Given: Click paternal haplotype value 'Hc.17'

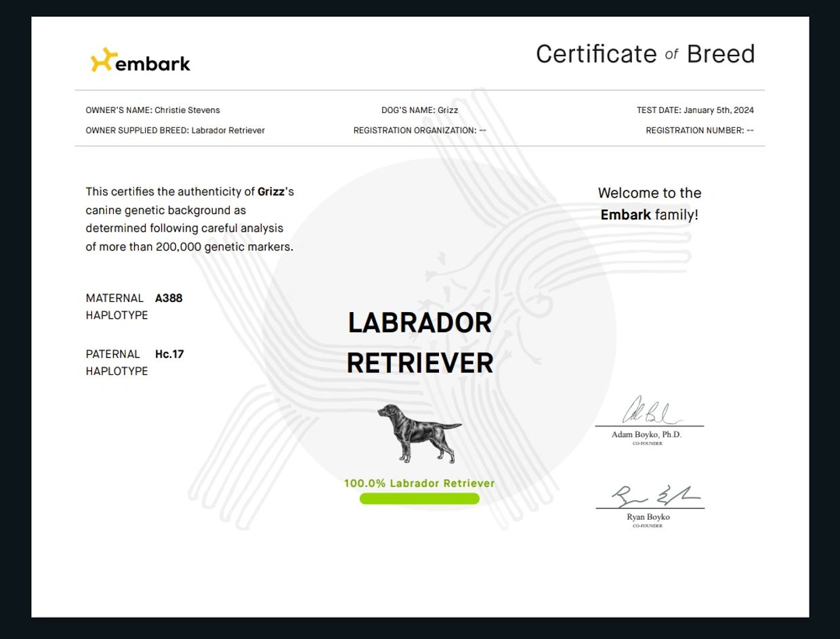Looking at the screenshot, I should [169, 354].
